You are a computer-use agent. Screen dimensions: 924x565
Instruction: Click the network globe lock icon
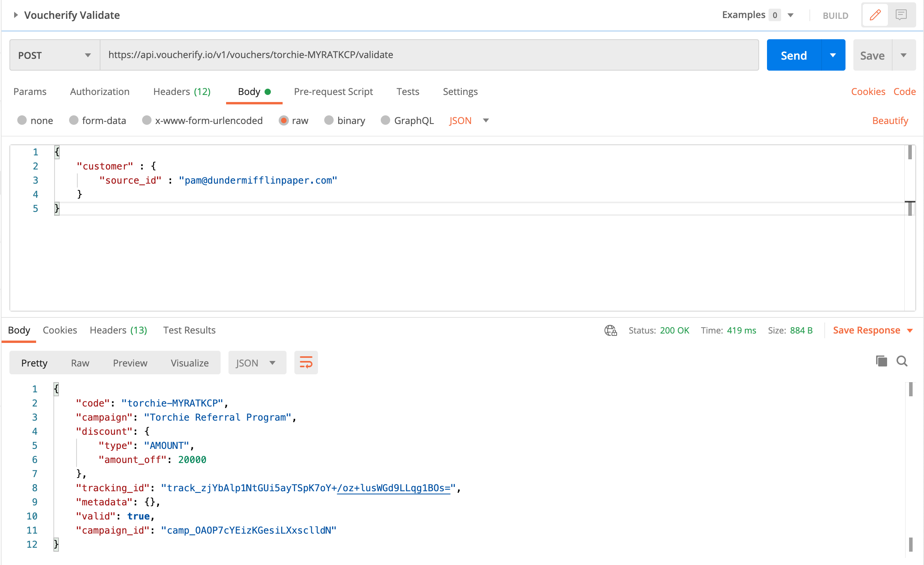pyautogui.click(x=610, y=330)
